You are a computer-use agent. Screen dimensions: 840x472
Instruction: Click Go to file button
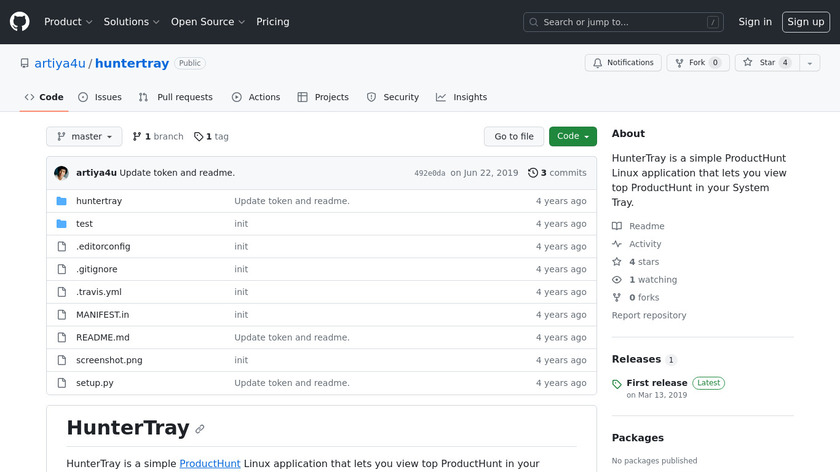[514, 137]
